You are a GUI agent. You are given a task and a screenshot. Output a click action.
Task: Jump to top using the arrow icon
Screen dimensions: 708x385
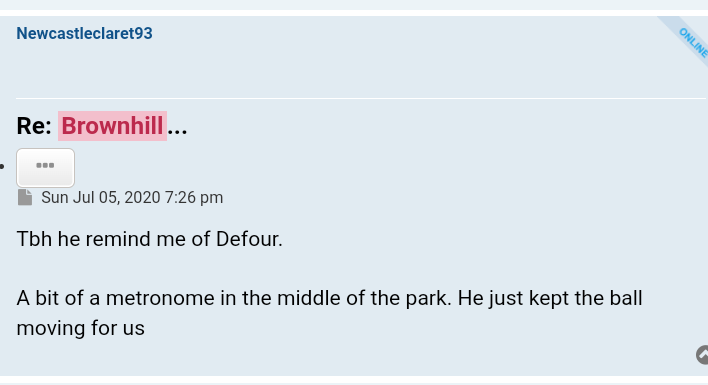point(702,355)
